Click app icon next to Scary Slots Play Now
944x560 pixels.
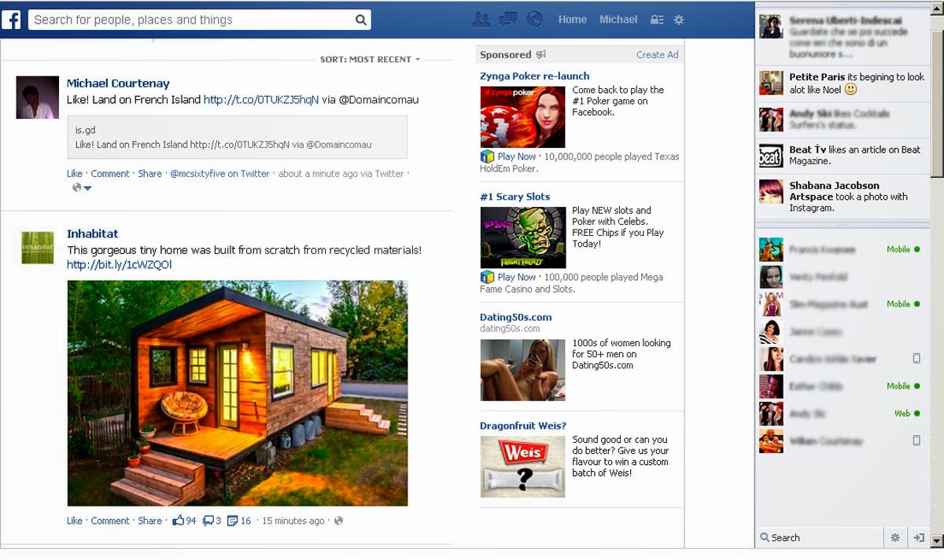[487, 277]
